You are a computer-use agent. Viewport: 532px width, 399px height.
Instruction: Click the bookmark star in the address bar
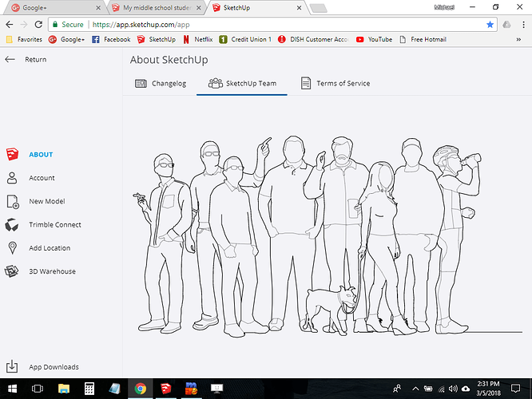tap(490, 25)
